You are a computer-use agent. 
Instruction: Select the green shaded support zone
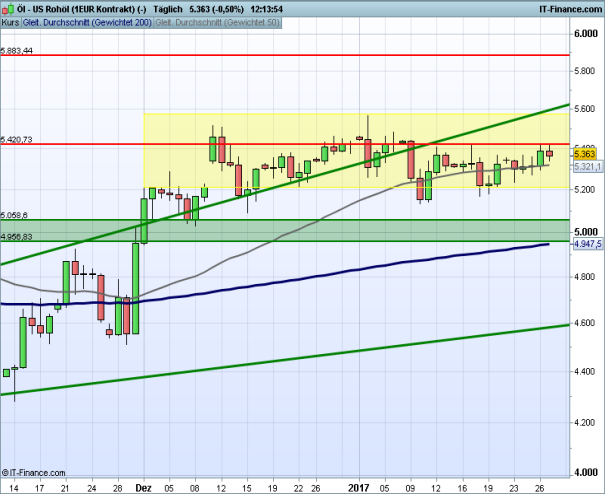coord(285,230)
